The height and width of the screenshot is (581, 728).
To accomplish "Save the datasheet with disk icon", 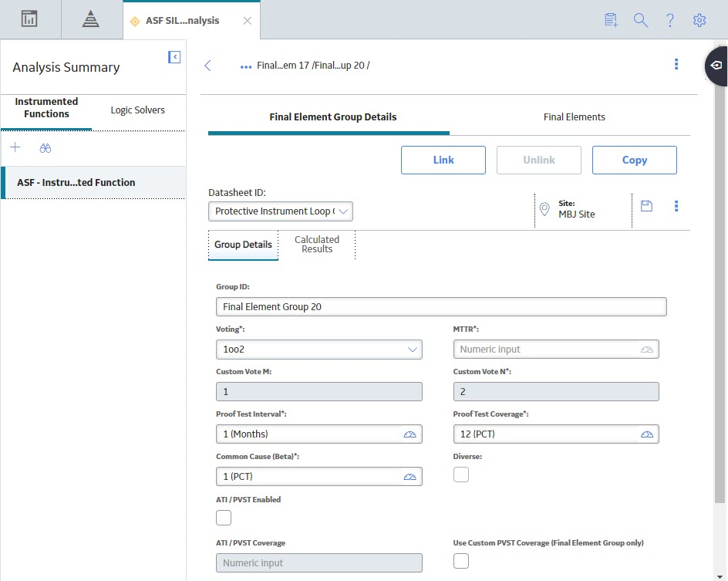I will coord(646,206).
